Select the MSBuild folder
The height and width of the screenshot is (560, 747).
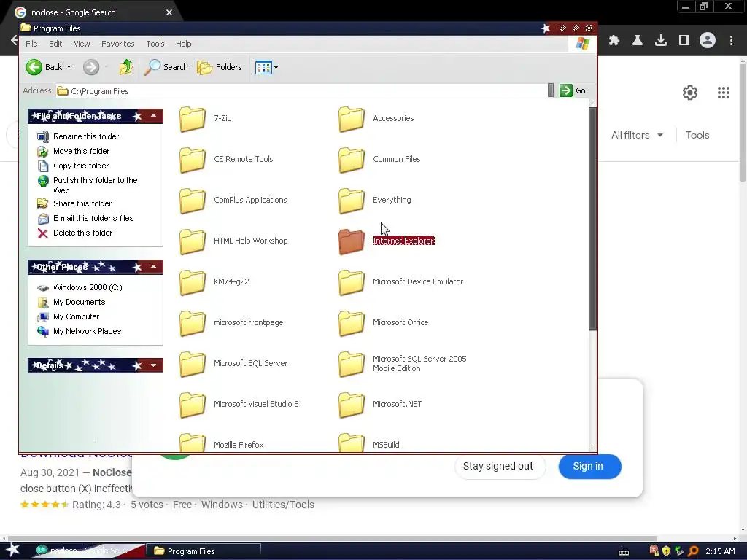(x=352, y=443)
